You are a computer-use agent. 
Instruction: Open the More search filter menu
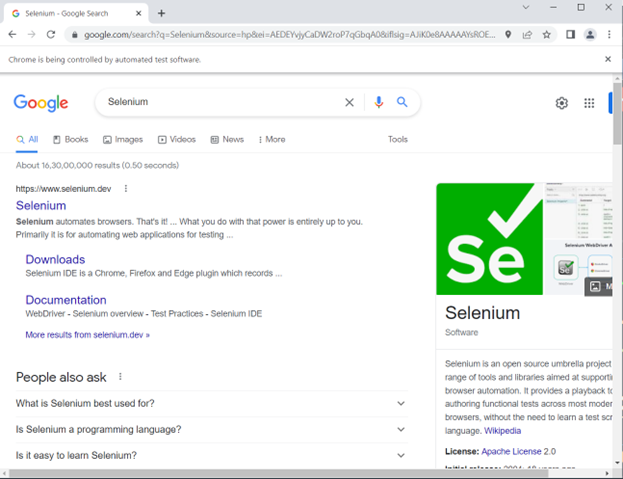[272, 139]
